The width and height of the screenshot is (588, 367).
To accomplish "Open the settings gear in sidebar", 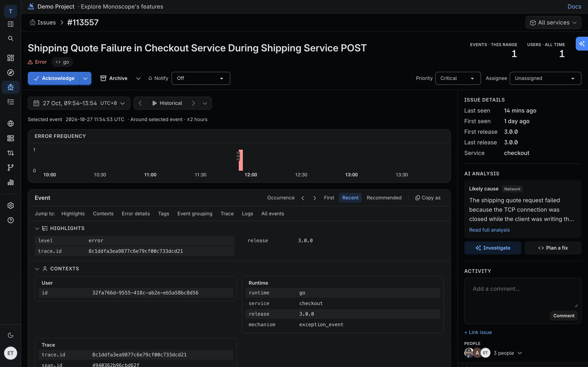I will [x=10, y=206].
